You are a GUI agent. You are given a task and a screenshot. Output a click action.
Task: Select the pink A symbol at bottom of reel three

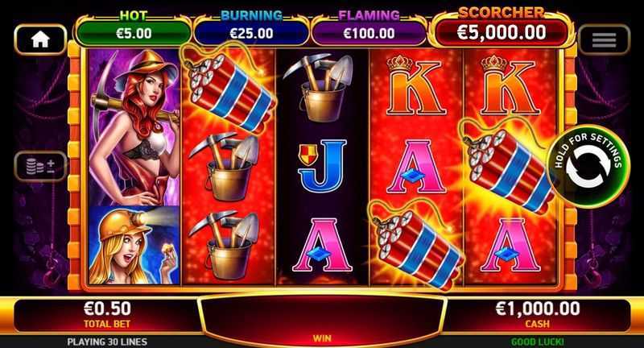click(323, 245)
